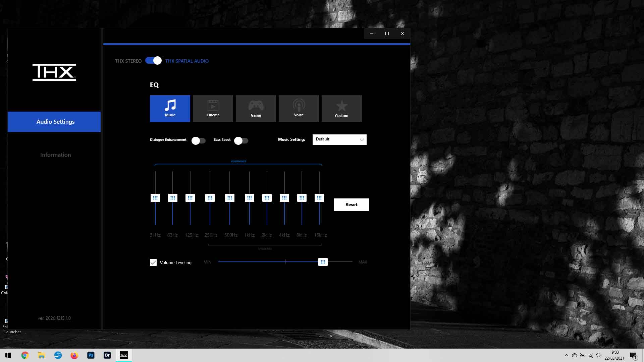Image resolution: width=644 pixels, height=362 pixels.
Task: Open Google Chrome from taskbar
Action: [25, 355]
